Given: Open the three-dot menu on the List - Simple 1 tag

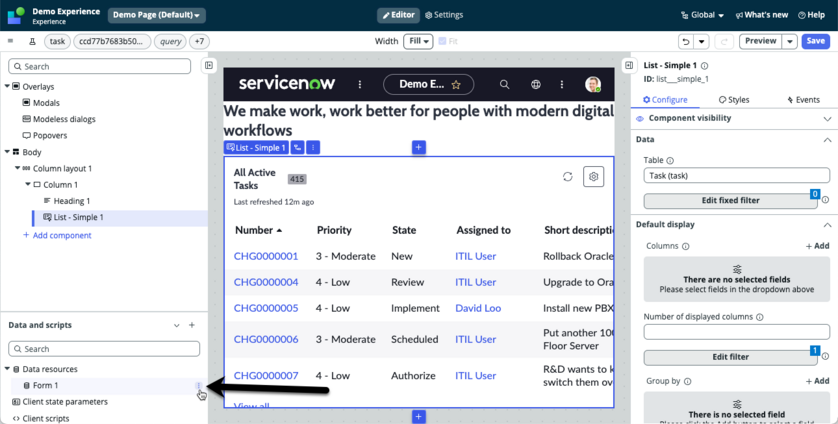Looking at the screenshot, I should click(313, 148).
